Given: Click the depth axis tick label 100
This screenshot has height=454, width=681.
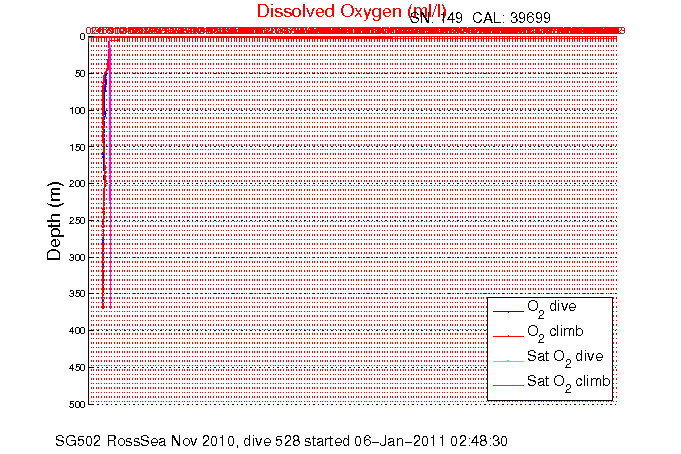Looking at the screenshot, I should point(78,110).
